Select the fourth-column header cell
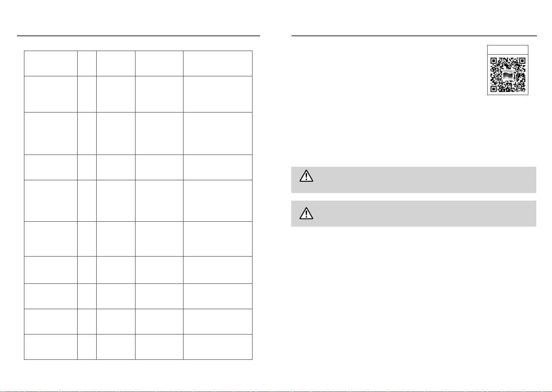 tap(159, 63)
